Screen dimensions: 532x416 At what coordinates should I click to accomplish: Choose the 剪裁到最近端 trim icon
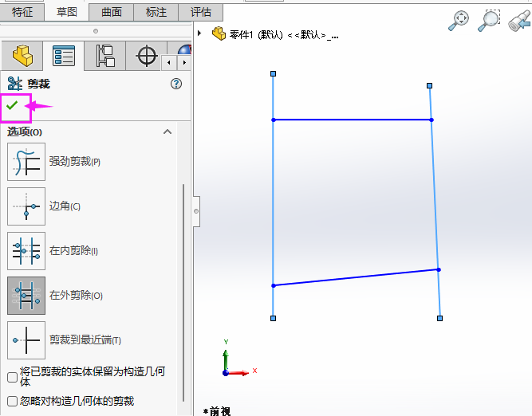click(x=26, y=340)
